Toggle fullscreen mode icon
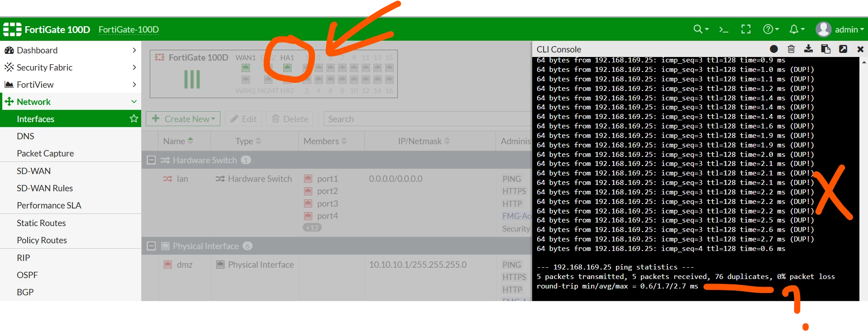The width and height of the screenshot is (868, 331). (746, 29)
